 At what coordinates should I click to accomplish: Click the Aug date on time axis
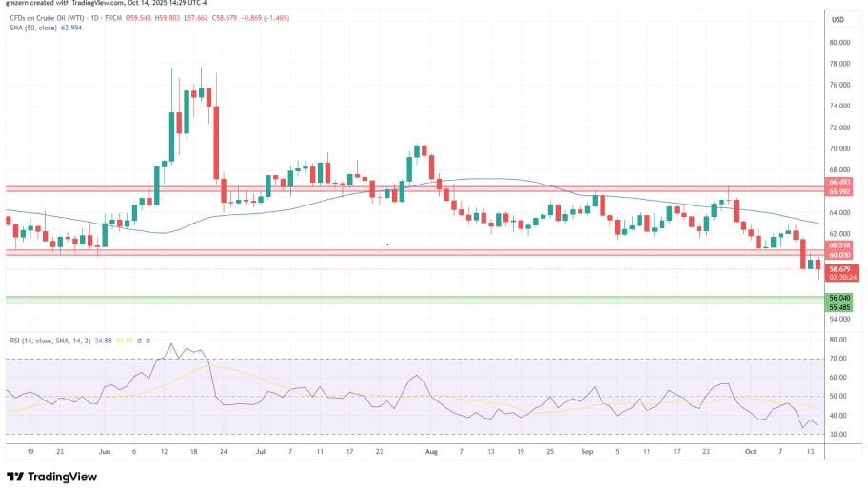(x=431, y=453)
